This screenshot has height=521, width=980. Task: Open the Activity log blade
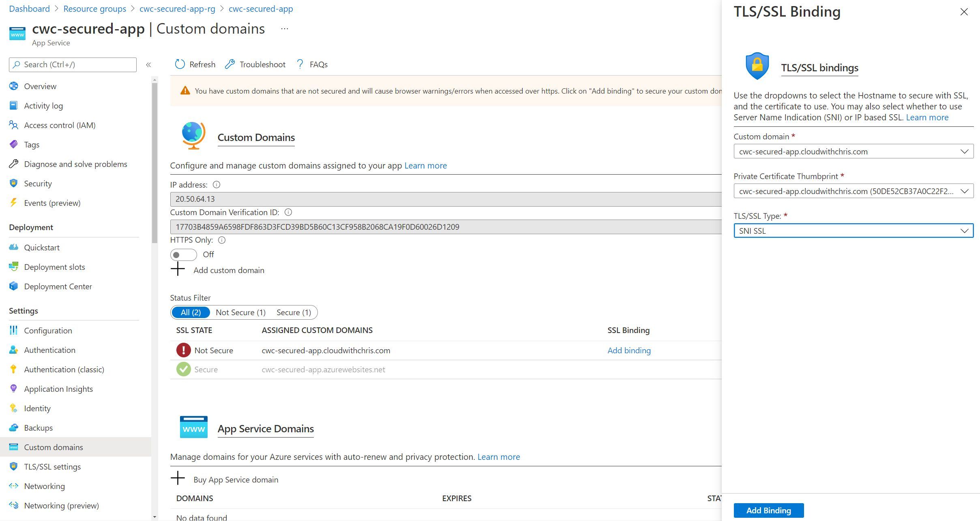tap(43, 105)
